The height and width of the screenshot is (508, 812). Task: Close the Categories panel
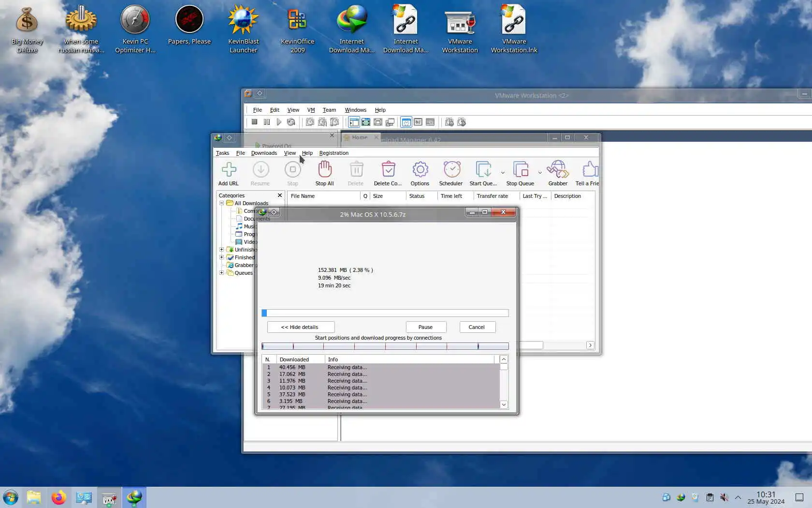279,195
